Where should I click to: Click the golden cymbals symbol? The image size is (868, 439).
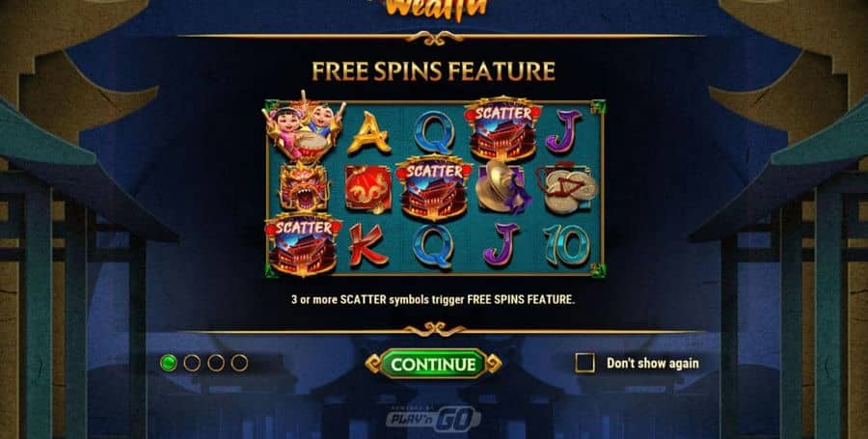(499, 188)
